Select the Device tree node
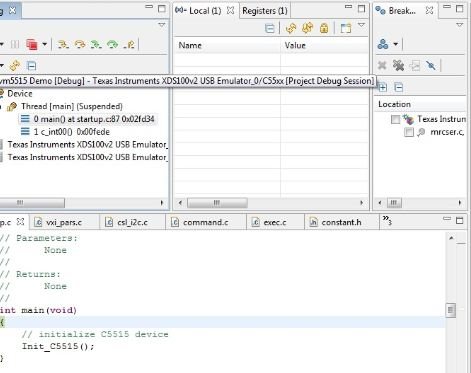This screenshot has width=471, height=373. (20, 94)
